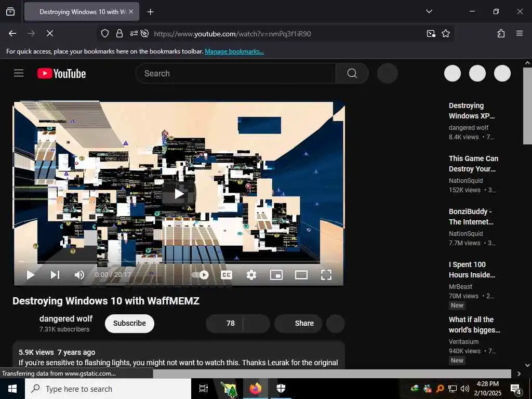Image resolution: width=532 pixels, height=399 pixels.
Task: Open BonziBuddy - The Internet video
Action: [x=471, y=217]
